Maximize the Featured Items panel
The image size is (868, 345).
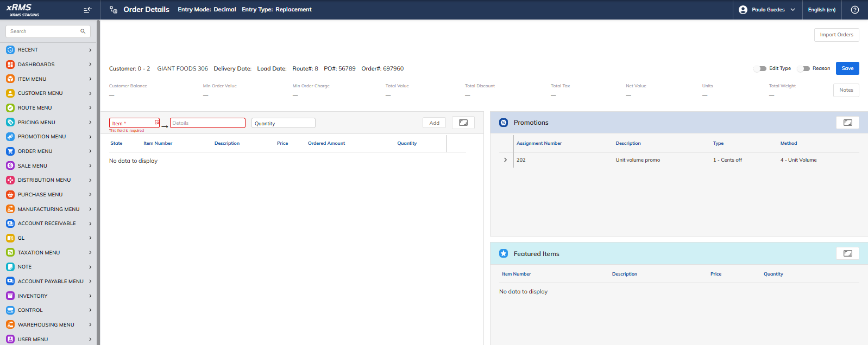pyautogui.click(x=847, y=253)
